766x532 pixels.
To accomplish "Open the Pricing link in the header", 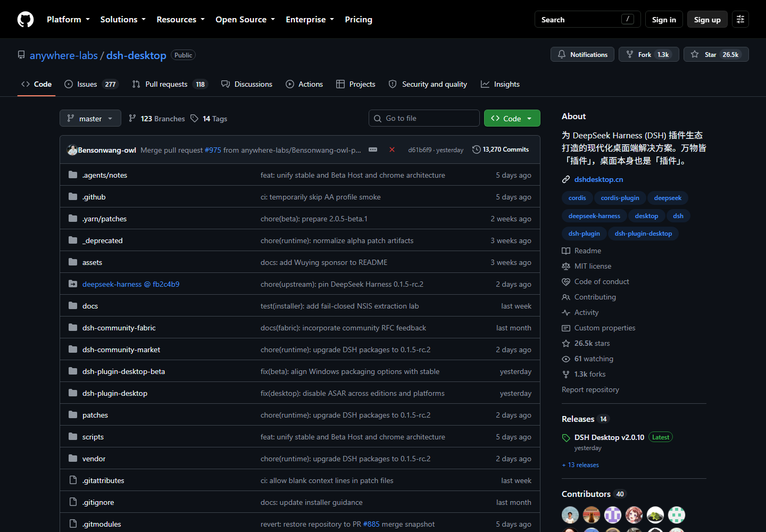I will point(359,19).
